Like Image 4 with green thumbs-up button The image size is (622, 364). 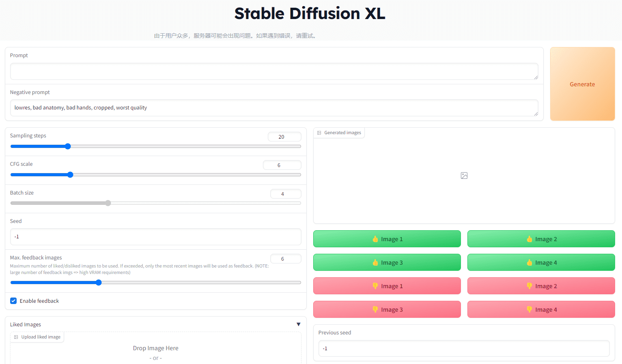(x=541, y=262)
